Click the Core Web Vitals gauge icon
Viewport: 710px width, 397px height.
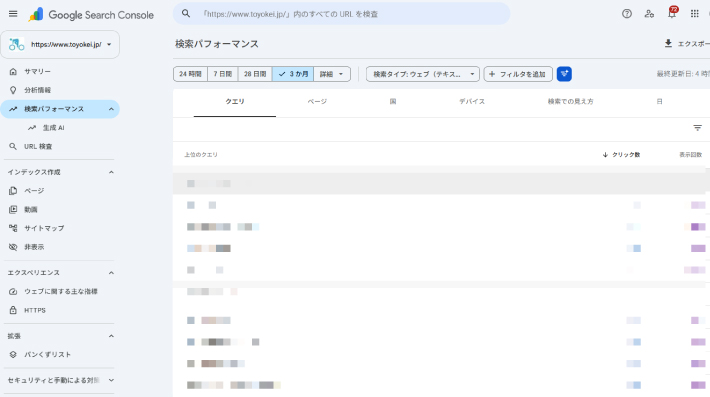(13, 292)
